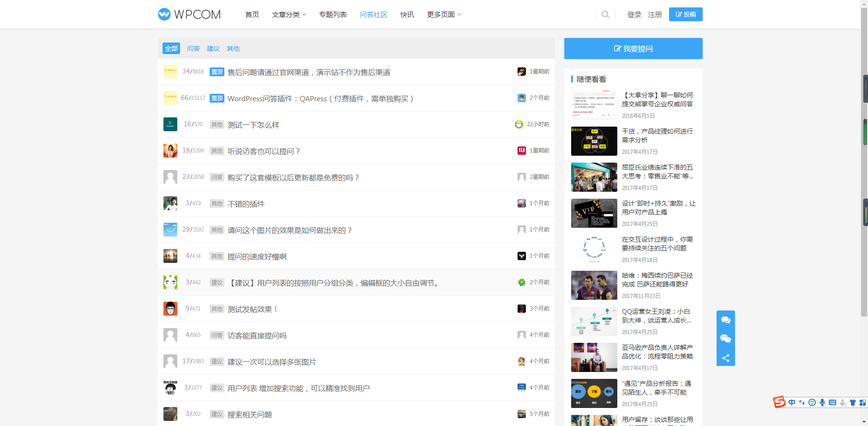The height and width of the screenshot is (426, 868).
Task: Click the floating WeChat icon
Action: [726, 339]
